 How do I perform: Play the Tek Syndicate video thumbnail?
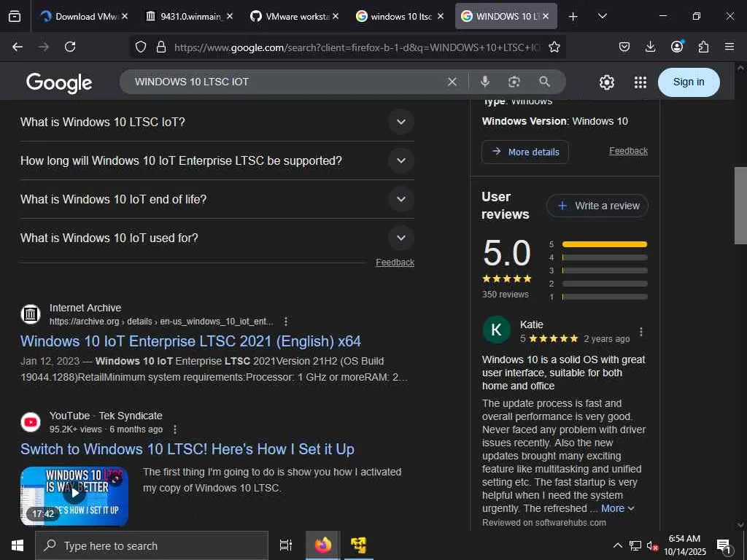tap(74, 496)
